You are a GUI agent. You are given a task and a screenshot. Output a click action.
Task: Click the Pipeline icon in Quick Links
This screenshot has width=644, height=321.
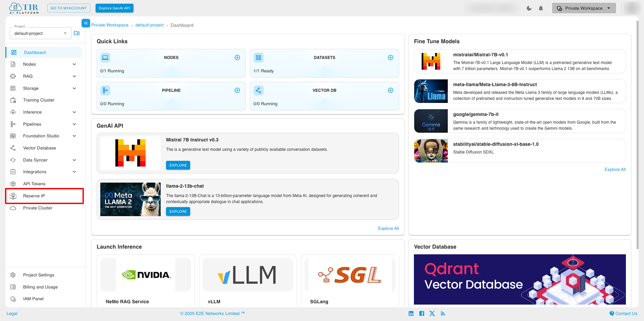click(x=105, y=90)
